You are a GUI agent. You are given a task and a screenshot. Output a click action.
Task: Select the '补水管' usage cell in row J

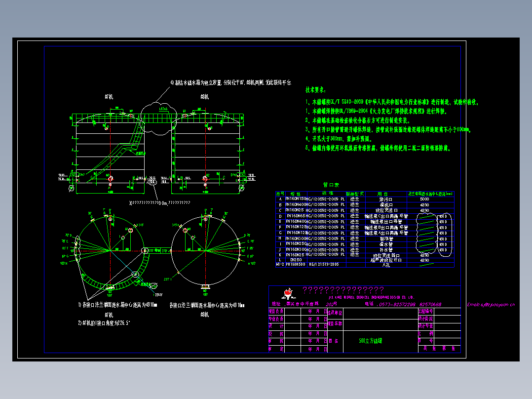pyautogui.click(x=386, y=249)
